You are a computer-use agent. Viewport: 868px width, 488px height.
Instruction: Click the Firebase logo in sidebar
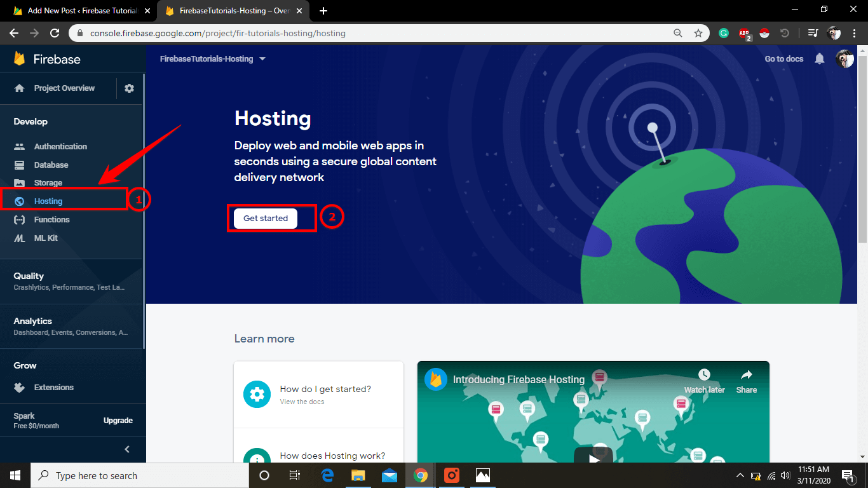coord(48,59)
